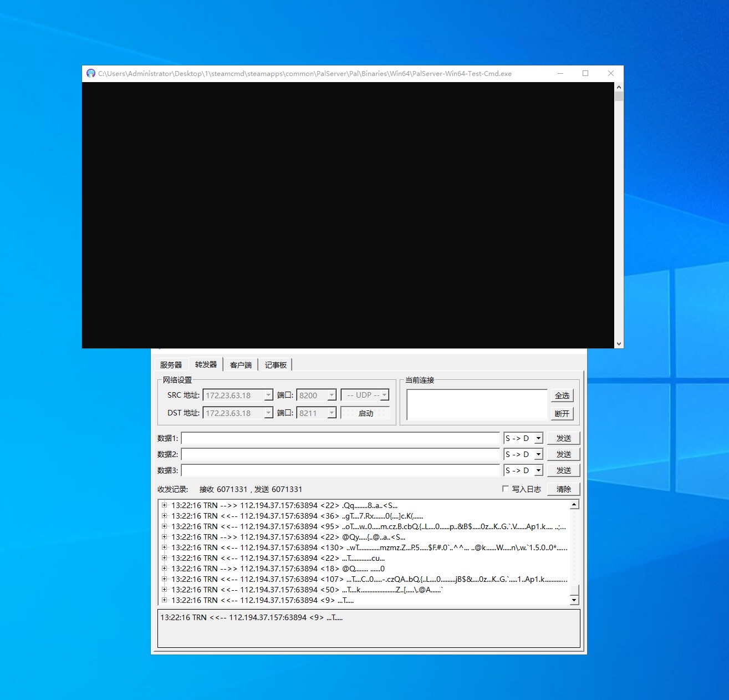Open the 记事板 tab
The image size is (729, 700).
coord(276,365)
